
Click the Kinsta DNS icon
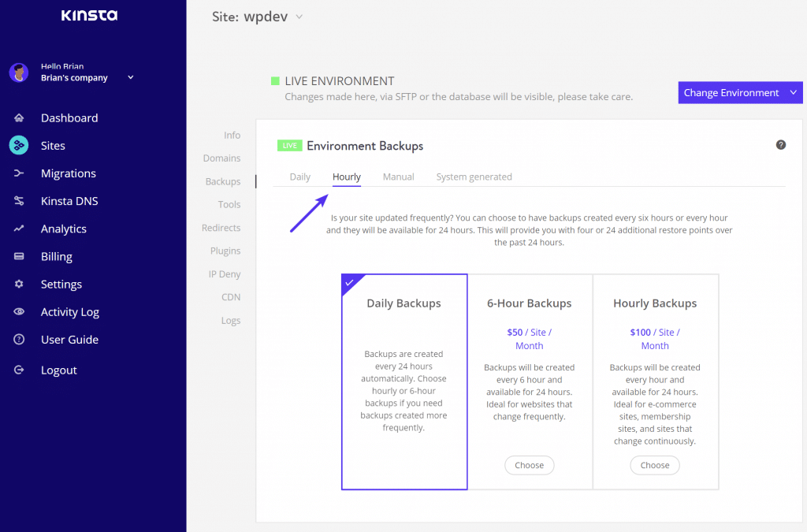coord(19,201)
